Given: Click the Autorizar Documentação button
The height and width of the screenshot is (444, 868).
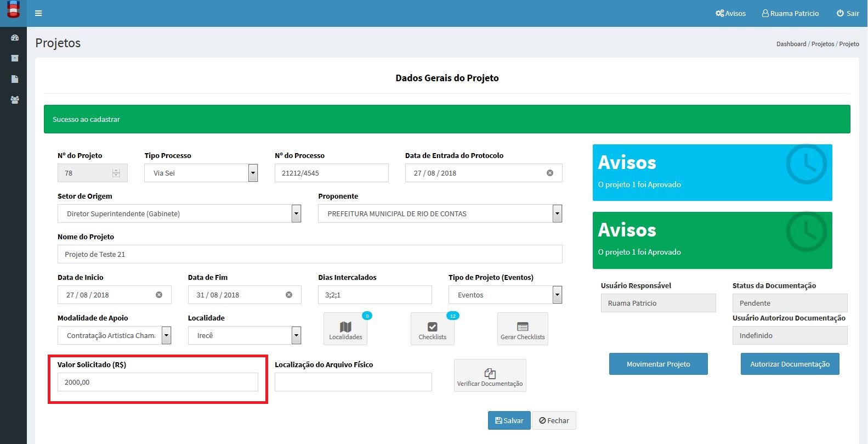Looking at the screenshot, I should tap(790, 364).
